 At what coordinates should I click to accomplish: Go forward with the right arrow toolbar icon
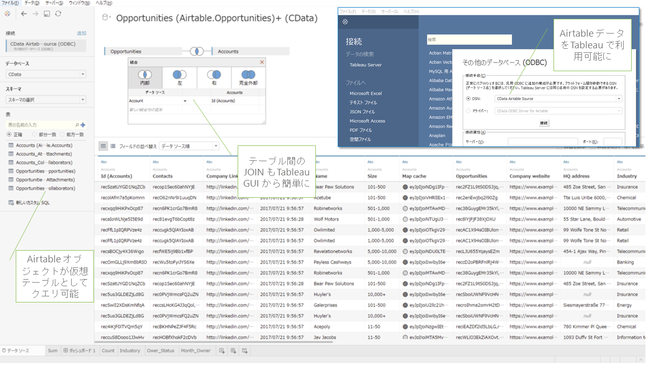(35, 14)
